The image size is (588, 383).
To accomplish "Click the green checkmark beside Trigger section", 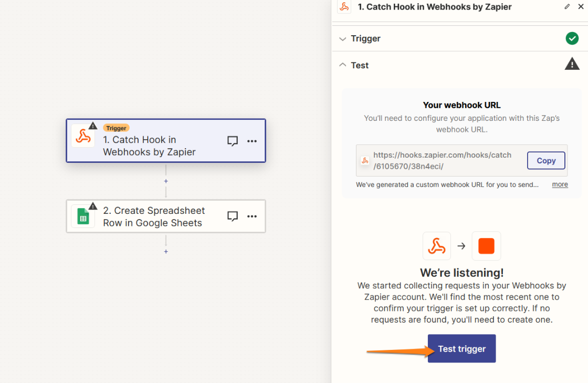I will coord(572,38).
